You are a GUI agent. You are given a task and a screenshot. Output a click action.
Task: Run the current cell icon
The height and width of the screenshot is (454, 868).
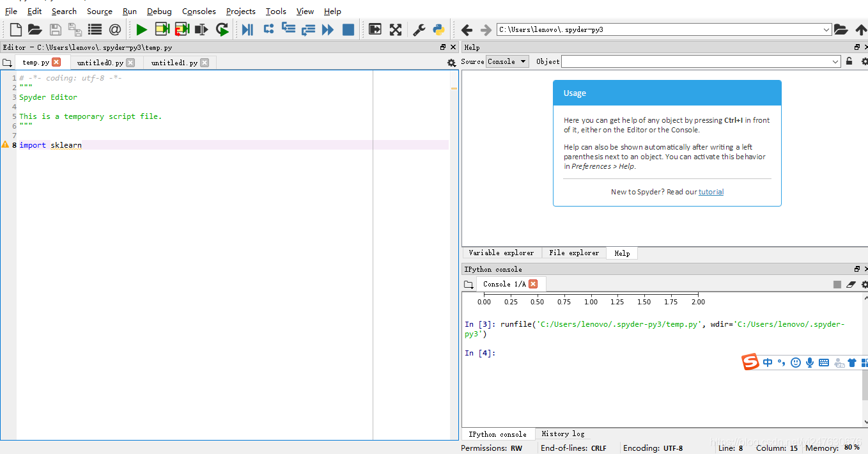coord(162,29)
